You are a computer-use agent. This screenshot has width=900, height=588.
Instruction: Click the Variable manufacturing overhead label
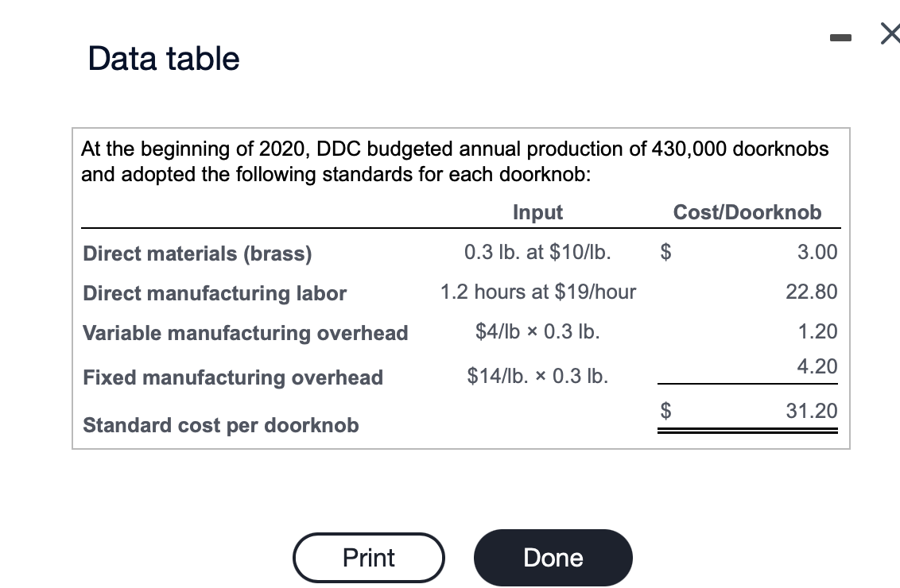click(245, 333)
